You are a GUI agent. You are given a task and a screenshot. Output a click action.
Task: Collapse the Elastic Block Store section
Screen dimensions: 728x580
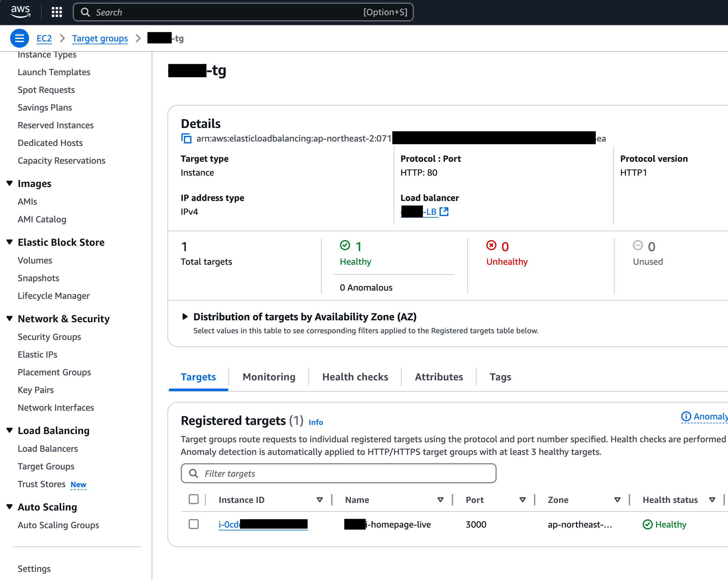coord(10,242)
